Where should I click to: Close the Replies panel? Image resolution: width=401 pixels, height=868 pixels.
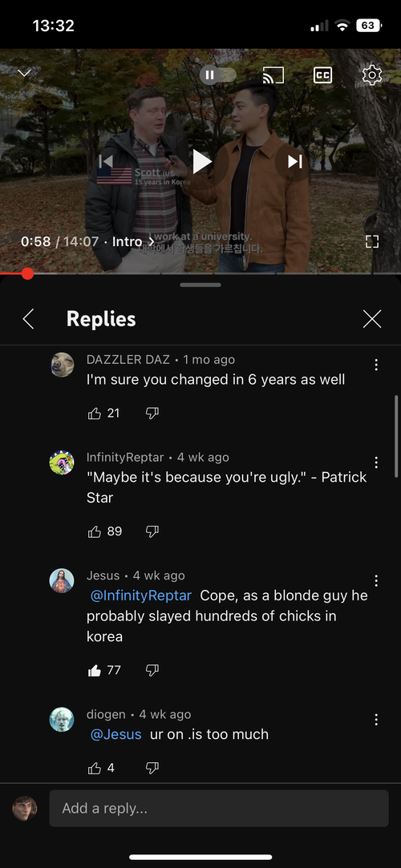(371, 319)
